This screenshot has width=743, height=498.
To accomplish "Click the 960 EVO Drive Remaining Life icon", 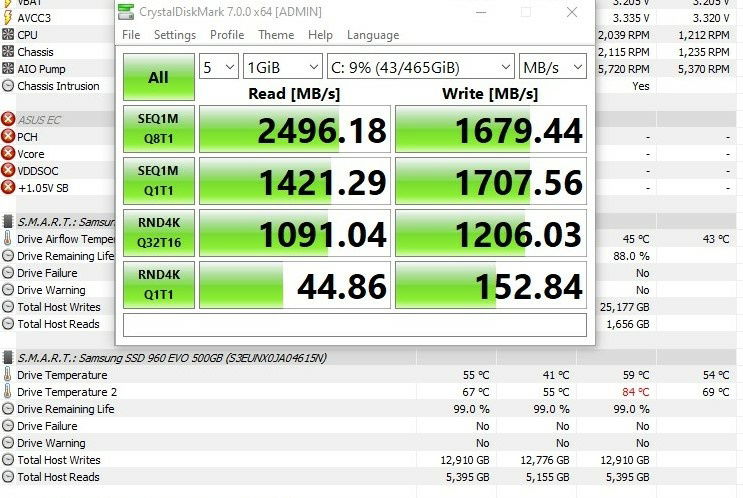I will click(8, 408).
